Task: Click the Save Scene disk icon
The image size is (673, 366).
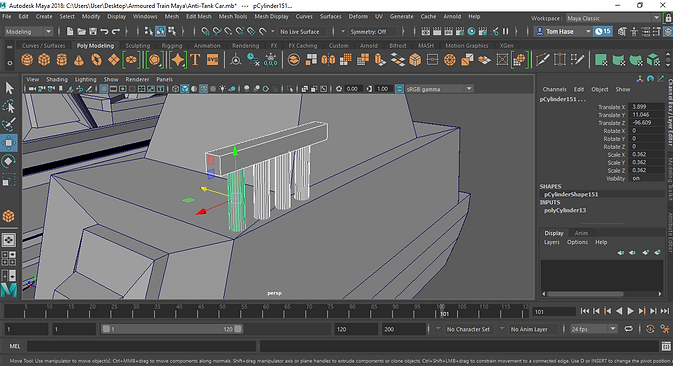Action: pos(93,31)
